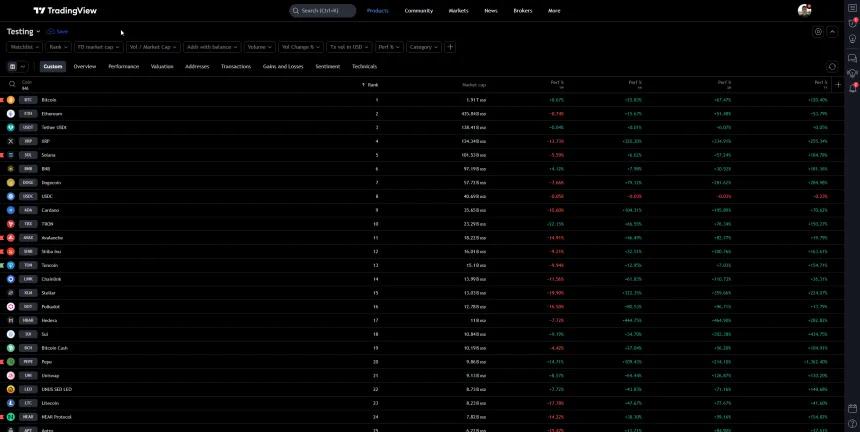Viewport: 860px width, 432px height.
Task: Open the ideas stream broadcast icon
Action: coord(852,73)
